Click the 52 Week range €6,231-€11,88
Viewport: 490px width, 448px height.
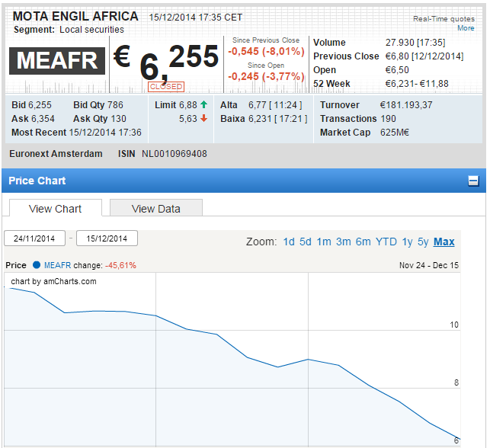417,83
